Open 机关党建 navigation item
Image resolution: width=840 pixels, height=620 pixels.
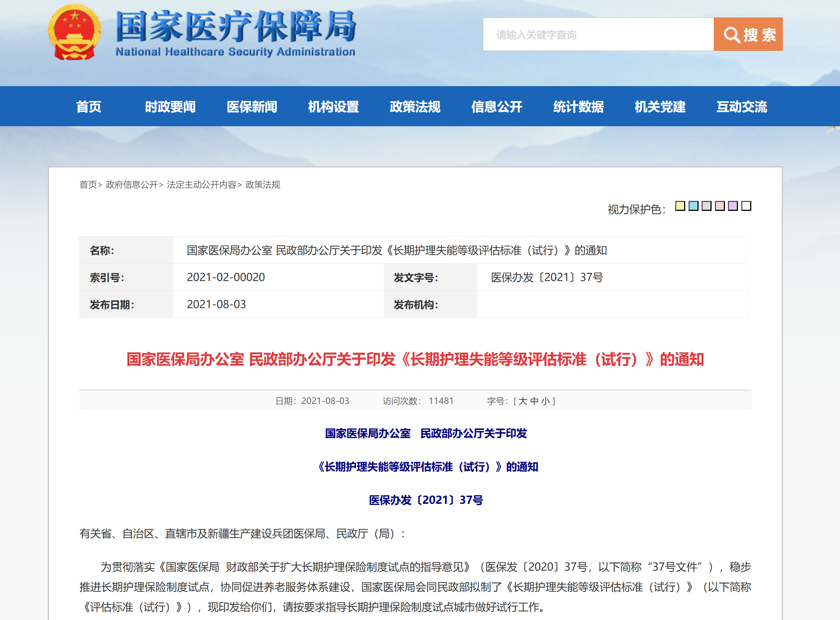click(x=660, y=107)
